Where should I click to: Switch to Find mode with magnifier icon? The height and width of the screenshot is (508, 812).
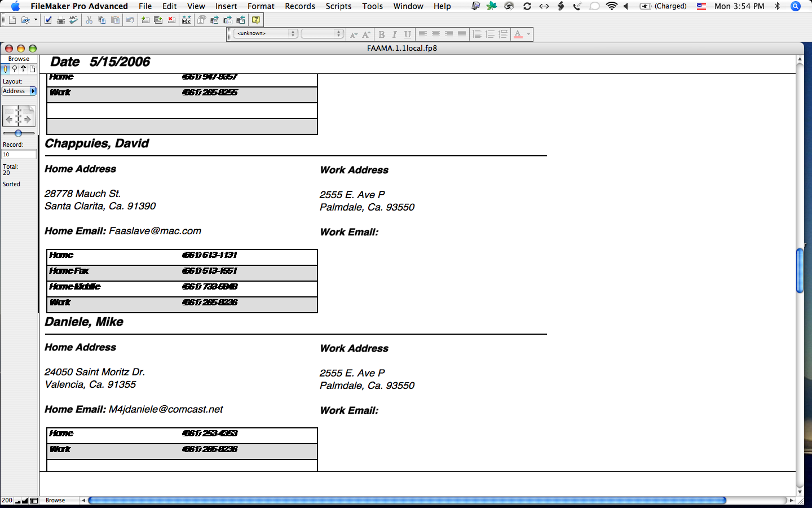pyautogui.click(x=15, y=69)
